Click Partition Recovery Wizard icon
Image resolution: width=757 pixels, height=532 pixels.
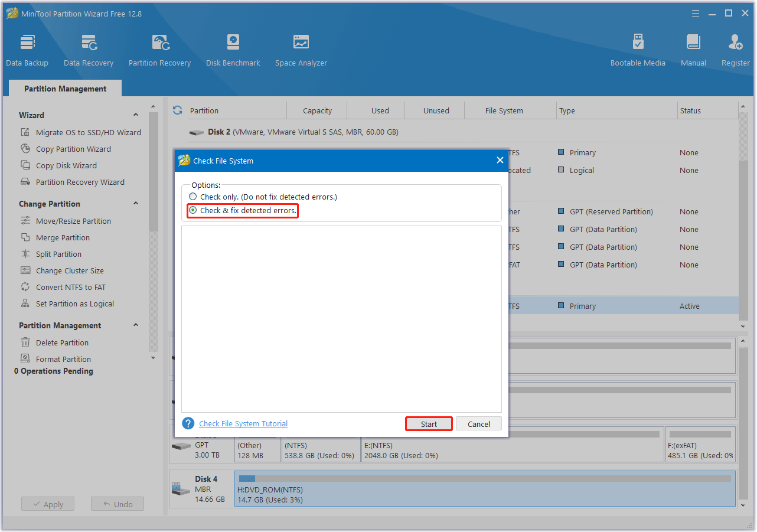[25, 182]
